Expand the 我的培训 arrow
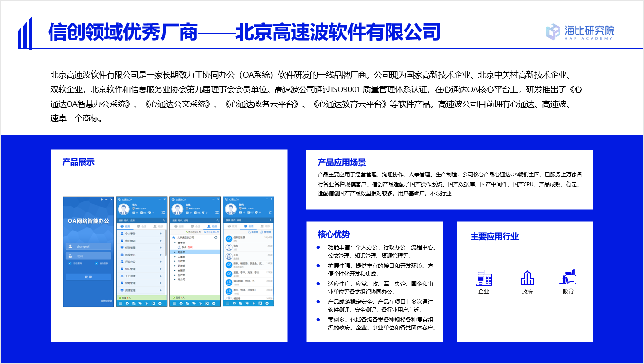 pos(161,241)
